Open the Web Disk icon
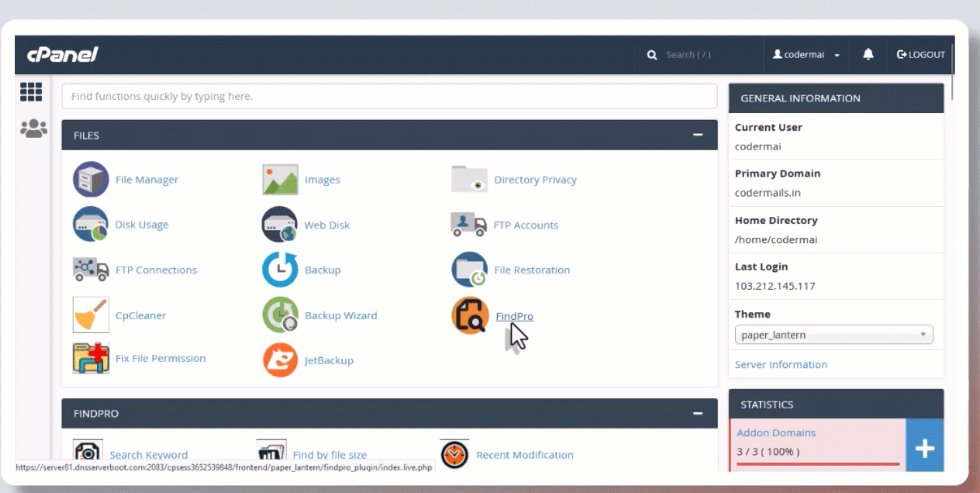Viewport: 980px width, 493px height. (280, 224)
